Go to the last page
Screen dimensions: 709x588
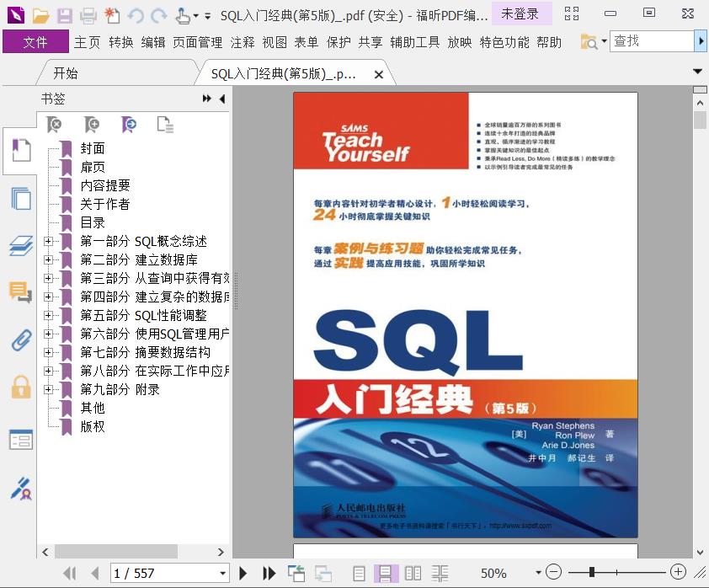(269, 574)
